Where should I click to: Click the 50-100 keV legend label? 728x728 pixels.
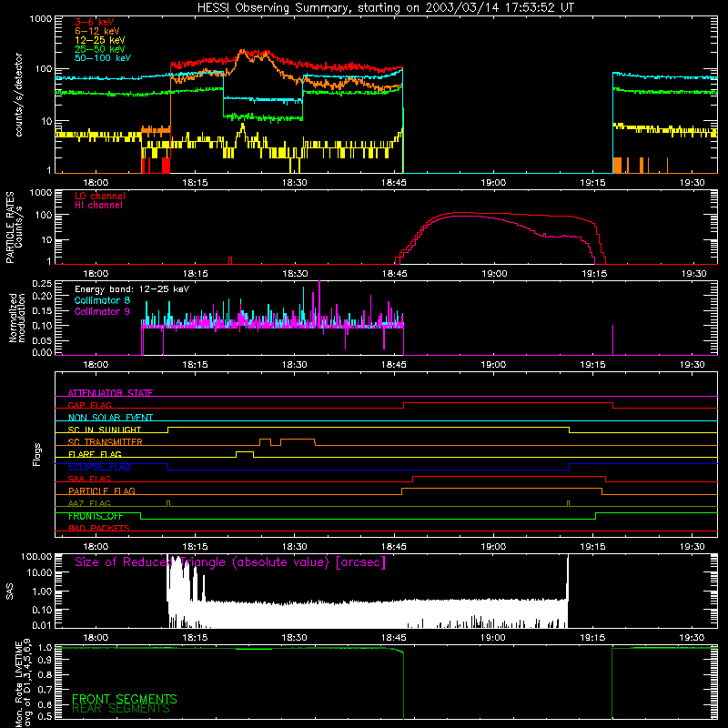pyautogui.click(x=103, y=58)
